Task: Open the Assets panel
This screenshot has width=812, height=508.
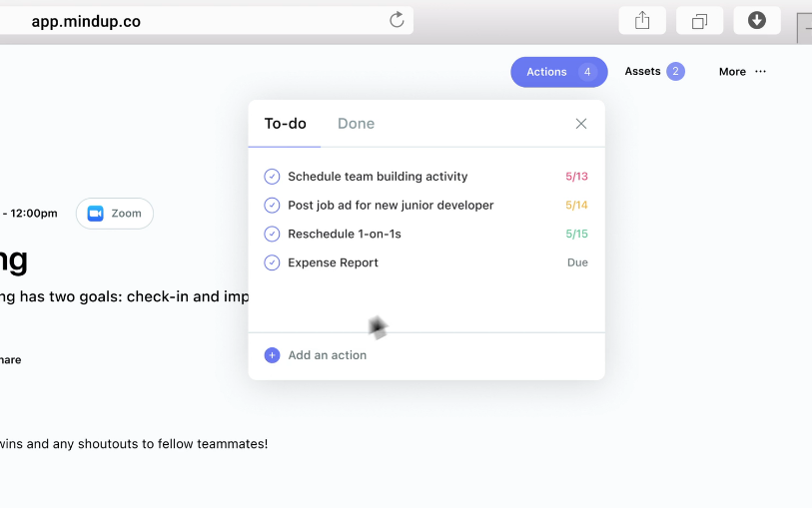Action: (x=654, y=72)
